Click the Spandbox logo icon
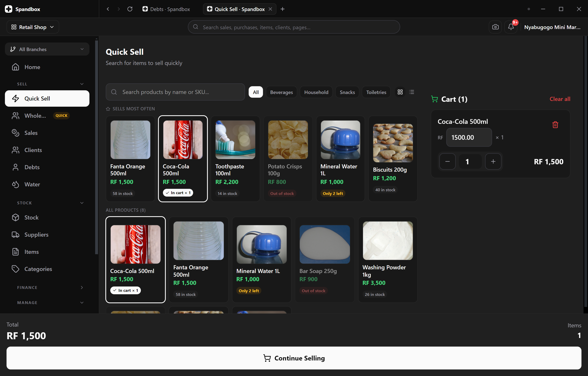Image resolution: width=588 pixels, height=376 pixels. pyautogui.click(x=9, y=9)
